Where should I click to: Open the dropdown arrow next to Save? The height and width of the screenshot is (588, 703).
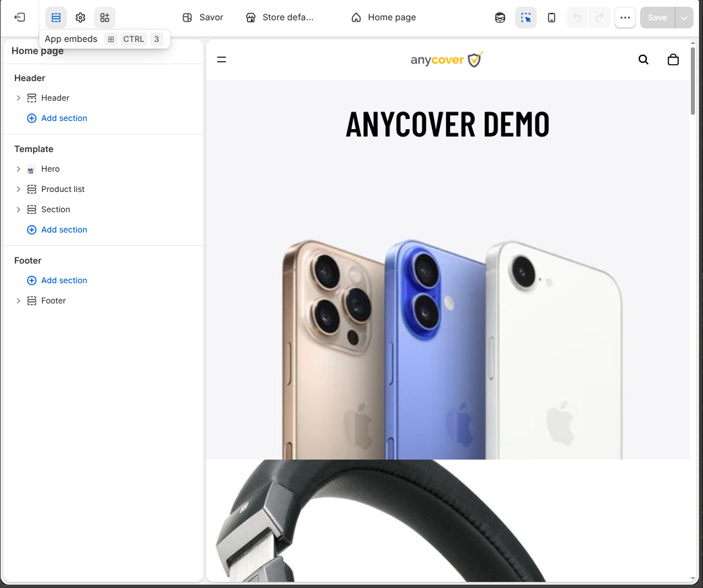point(684,18)
